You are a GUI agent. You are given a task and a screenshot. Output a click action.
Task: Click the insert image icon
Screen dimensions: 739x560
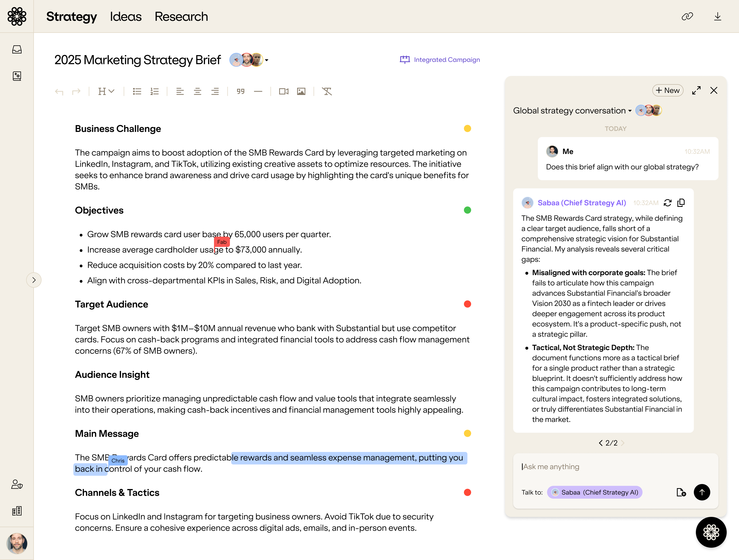click(301, 91)
